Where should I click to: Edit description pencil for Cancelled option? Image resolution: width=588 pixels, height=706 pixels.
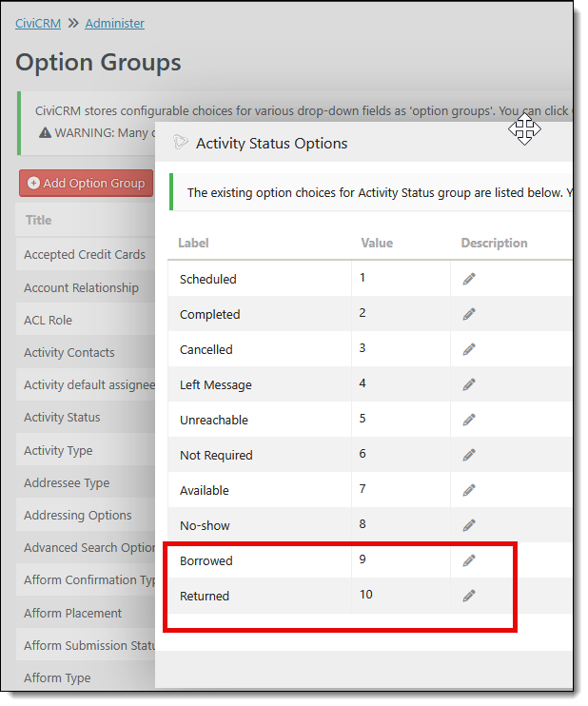[x=469, y=349]
